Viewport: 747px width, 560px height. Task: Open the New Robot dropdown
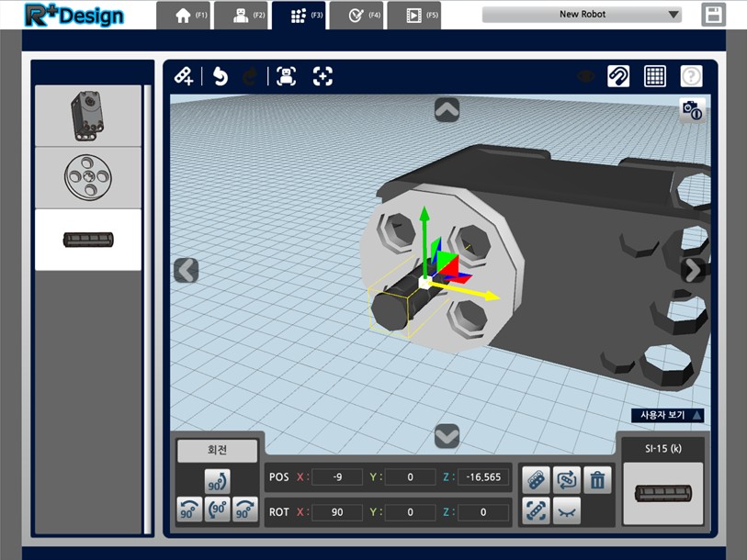582,15
